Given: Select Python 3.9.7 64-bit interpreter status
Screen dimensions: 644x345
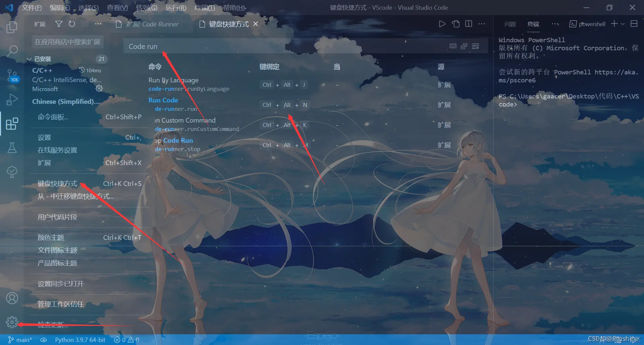Looking at the screenshot, I should coord(80,340).
